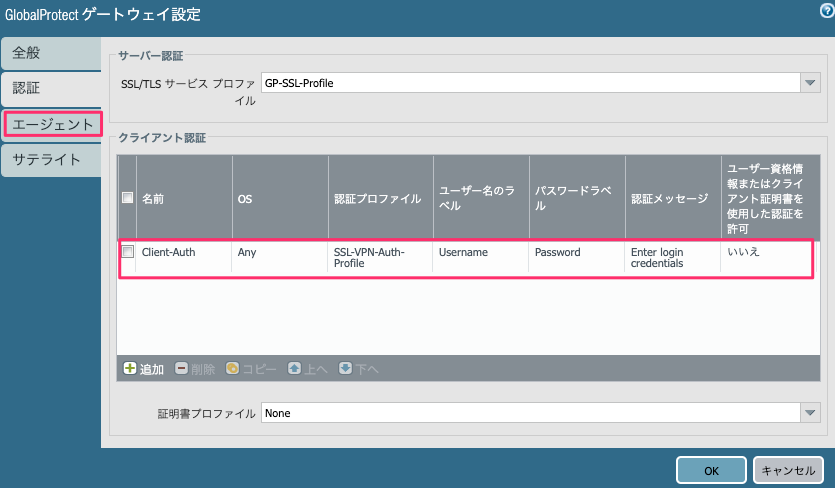
Task: Open the エージェント tab
Action: pos(52,124)
